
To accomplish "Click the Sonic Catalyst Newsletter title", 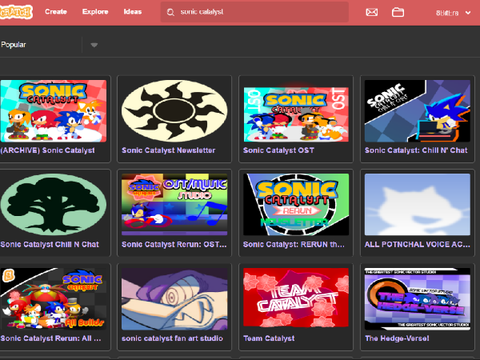I will (x=168, y=150).
